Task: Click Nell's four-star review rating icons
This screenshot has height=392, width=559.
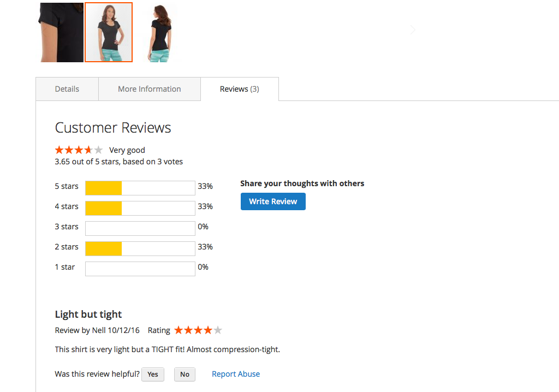Action: 198,330
